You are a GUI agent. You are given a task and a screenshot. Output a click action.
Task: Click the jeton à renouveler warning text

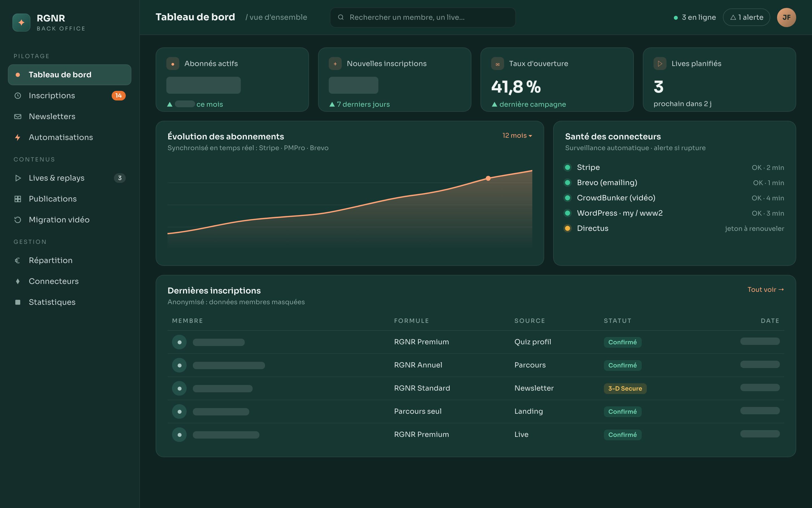[754, 229]
